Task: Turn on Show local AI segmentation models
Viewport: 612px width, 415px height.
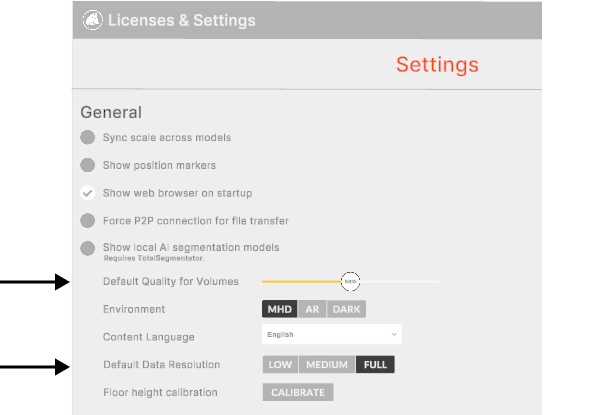Action: click(x=88, y=248)
